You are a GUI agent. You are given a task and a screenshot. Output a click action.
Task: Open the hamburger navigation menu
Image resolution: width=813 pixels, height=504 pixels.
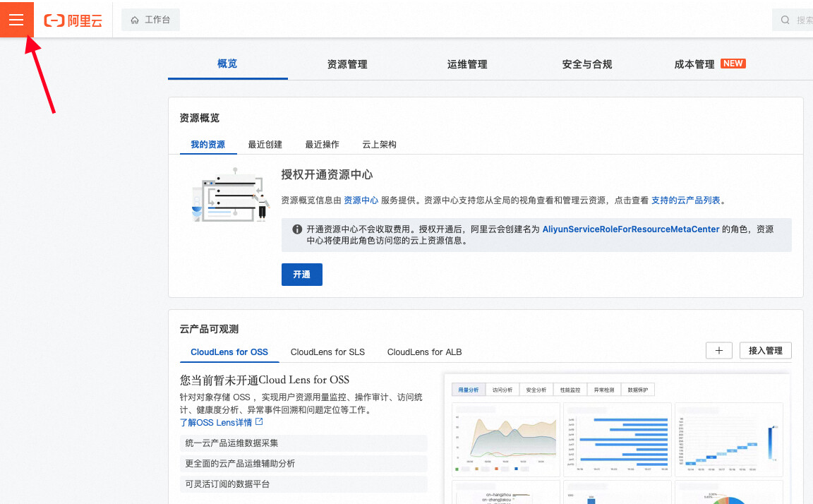pyautogui.click(x=16, y=20)
